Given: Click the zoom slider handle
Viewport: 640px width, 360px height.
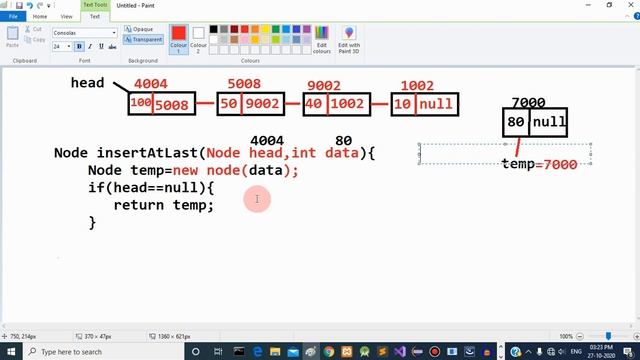Looking at the screenshot, I should coord(608,336).
